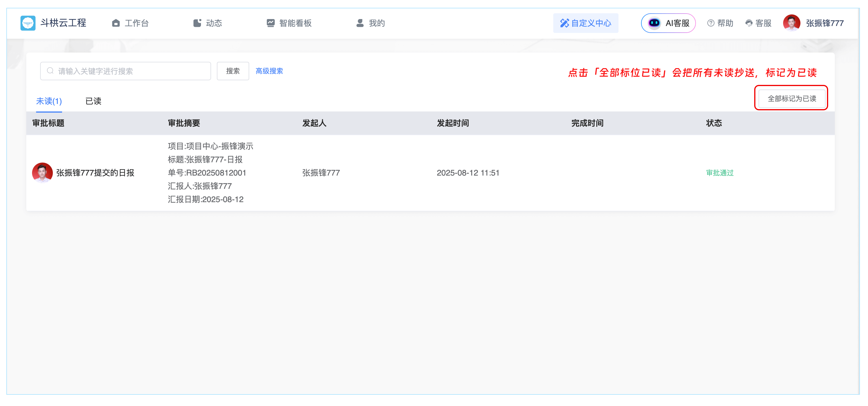Viewport: 868px width, 406px height.
Task: Click the 审批通过 status text
Action: pos(720,172)
